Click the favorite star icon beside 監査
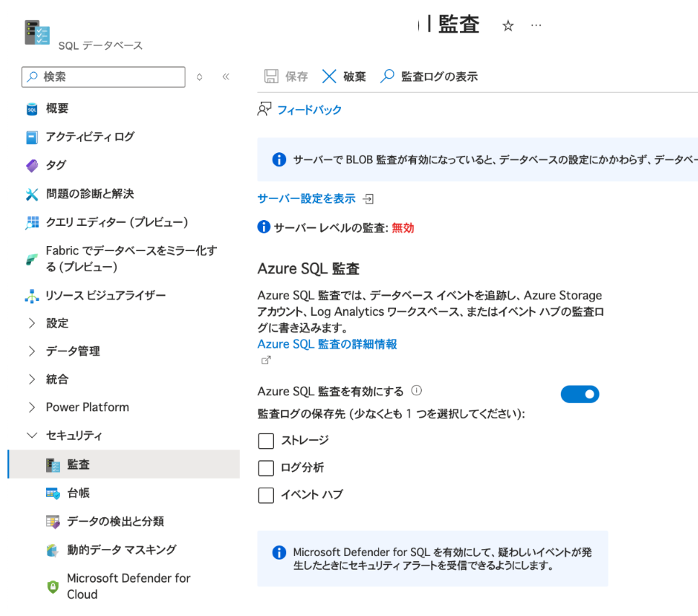The height and width of the screenshot is (616, 698). tap(508, 26)
